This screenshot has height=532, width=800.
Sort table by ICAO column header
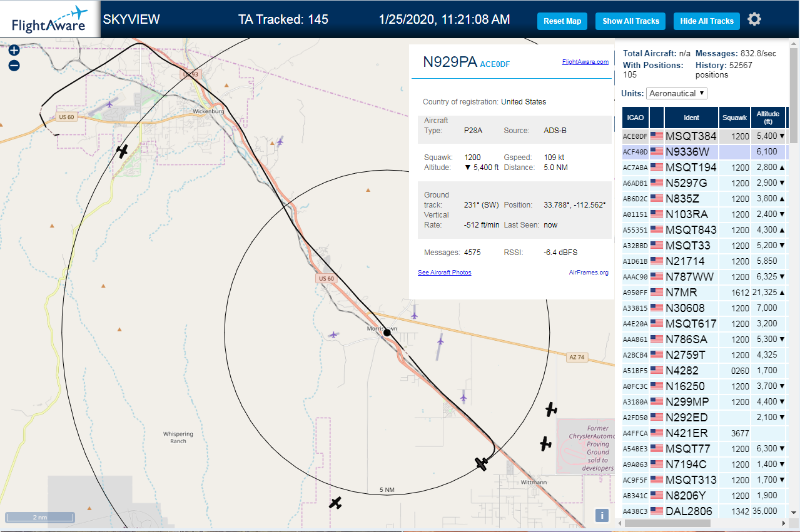point(635,118)
